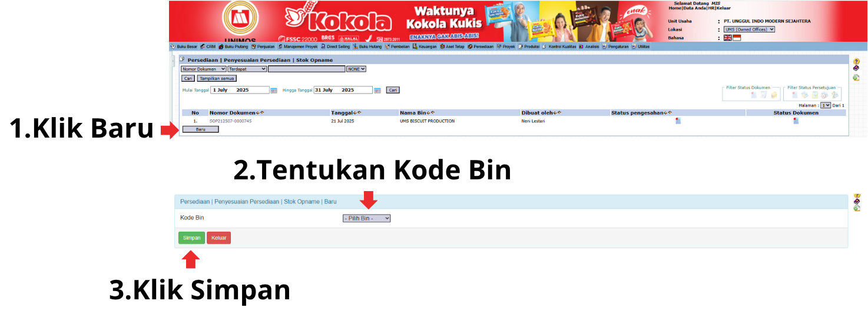The image size is (868, 314).
Task: Open document link SOP212507-0000745
Action: (230, 121)
